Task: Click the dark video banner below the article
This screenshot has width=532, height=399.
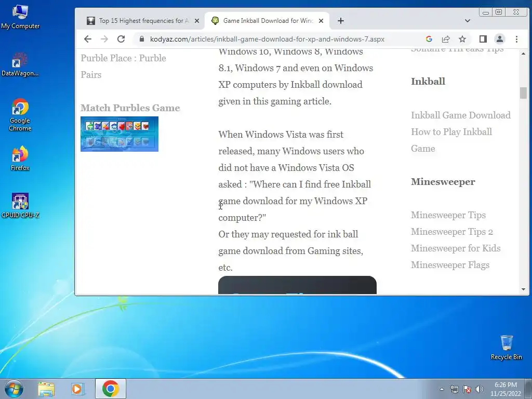Action: (x=297, y=285)
